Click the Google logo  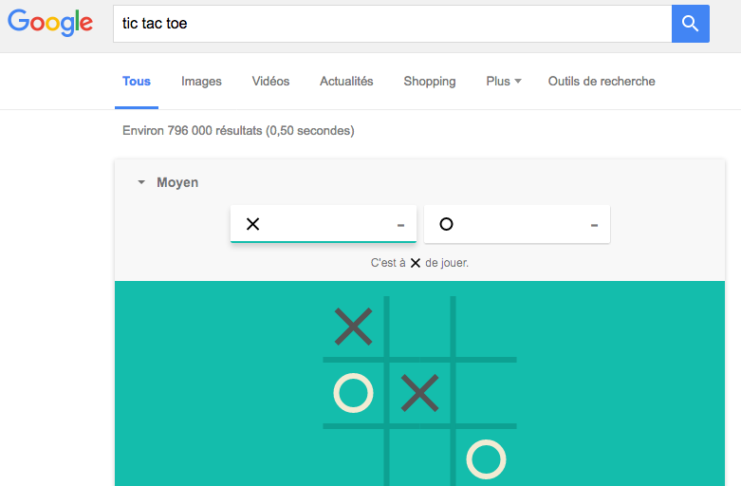(50, 22)
